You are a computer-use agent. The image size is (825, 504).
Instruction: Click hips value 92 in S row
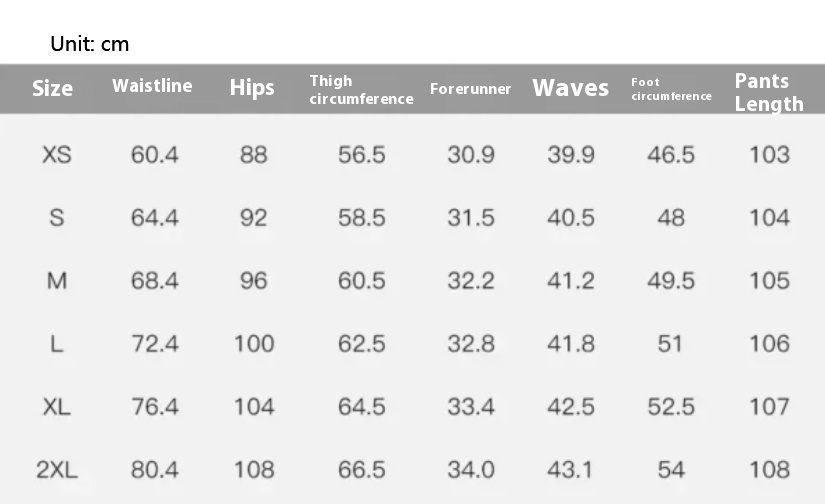pos(254,218)
